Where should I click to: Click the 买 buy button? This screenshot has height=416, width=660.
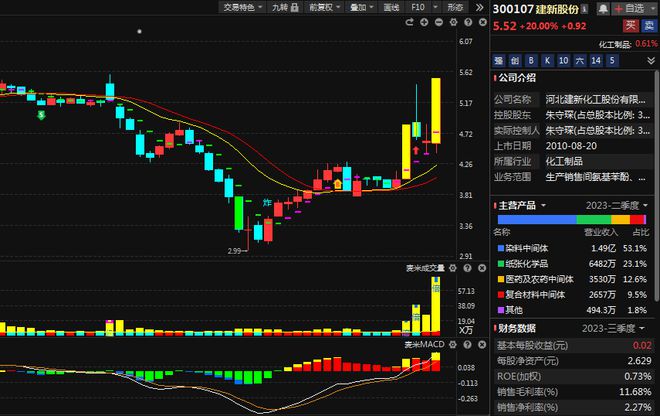tap(631, 26)
